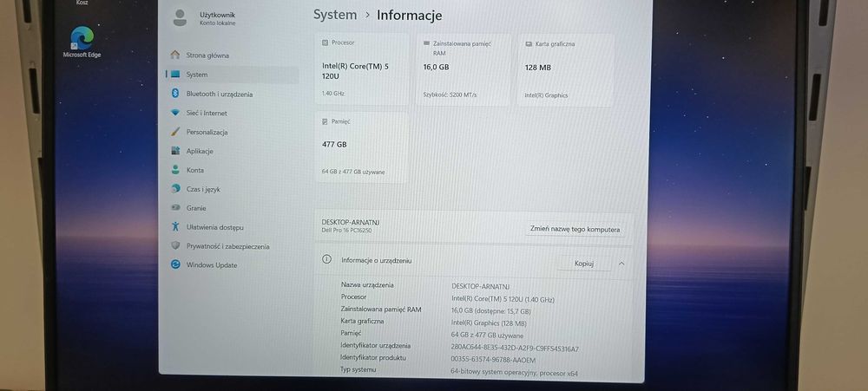Click the info icon beside Informacje o urządzeniu

pos(326,259)
